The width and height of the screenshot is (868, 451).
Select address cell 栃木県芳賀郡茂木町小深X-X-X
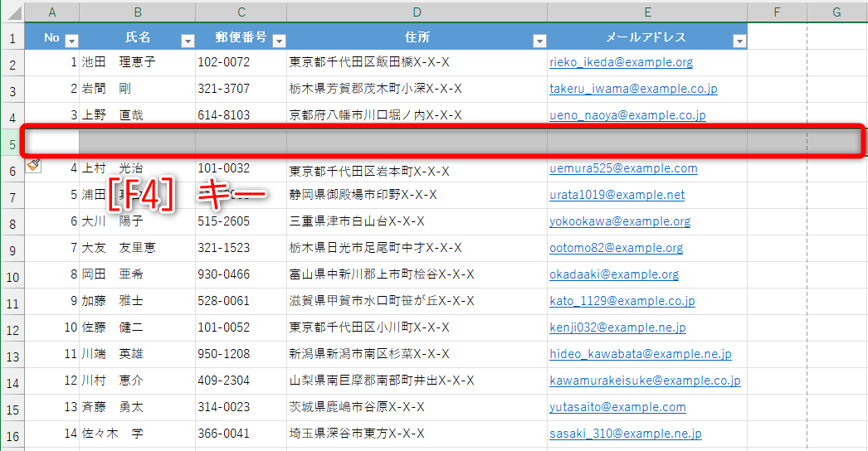click(417, 89)
